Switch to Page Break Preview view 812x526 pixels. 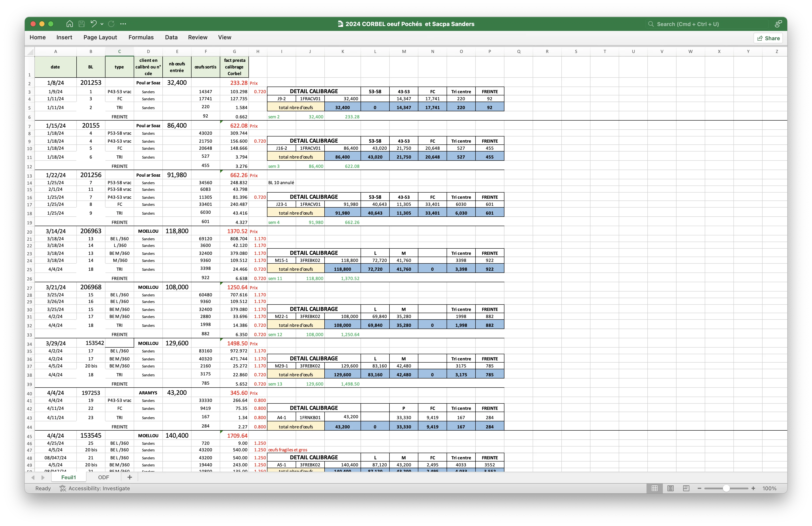[x=686, y=488]
